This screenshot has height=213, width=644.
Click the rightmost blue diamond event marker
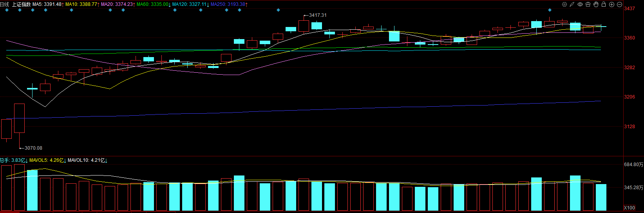(550, 10)
